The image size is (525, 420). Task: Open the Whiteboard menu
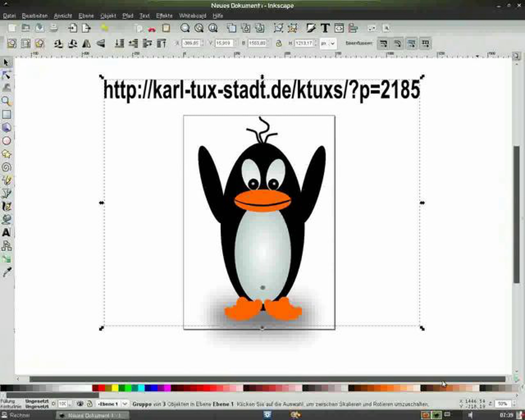click(193, 16)
